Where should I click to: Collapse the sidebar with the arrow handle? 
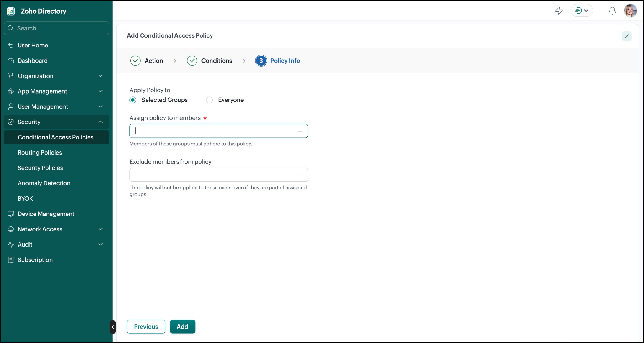click(x=113, y=327)
